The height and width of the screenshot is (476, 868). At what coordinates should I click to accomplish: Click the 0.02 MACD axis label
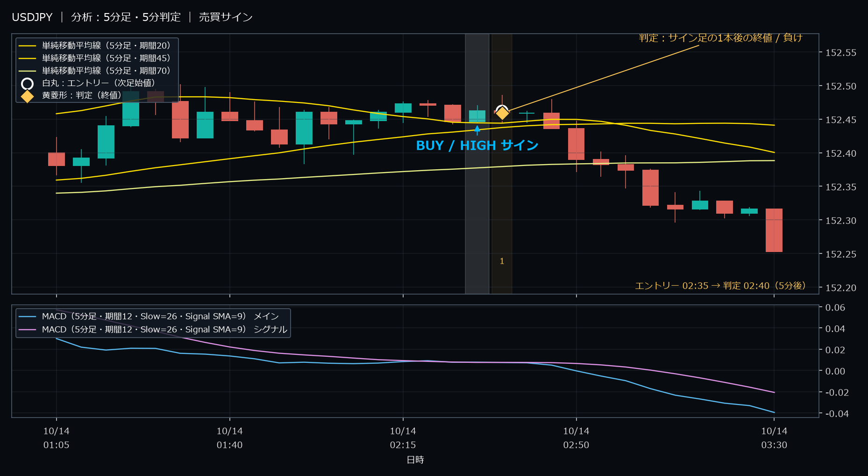(835, 350)
